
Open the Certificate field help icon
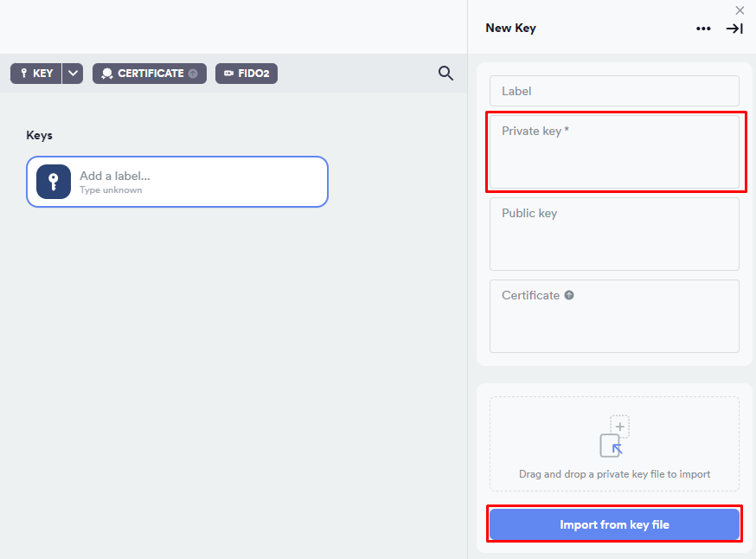pos(569,295)
